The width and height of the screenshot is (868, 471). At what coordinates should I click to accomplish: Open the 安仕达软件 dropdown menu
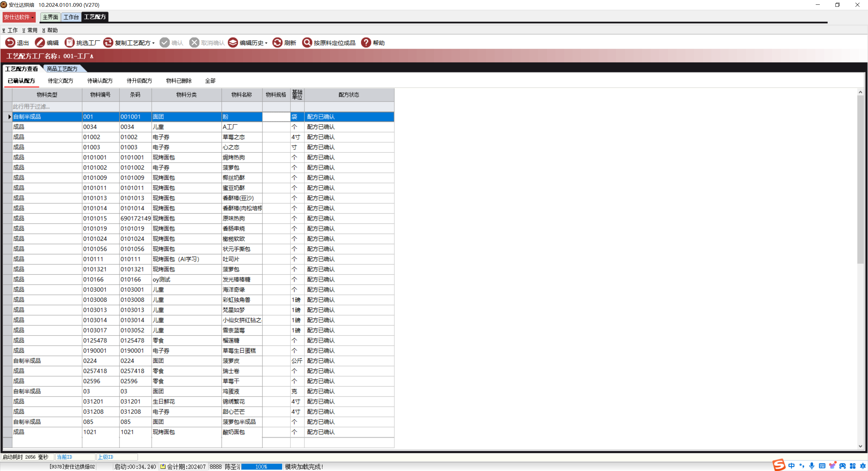19,17
